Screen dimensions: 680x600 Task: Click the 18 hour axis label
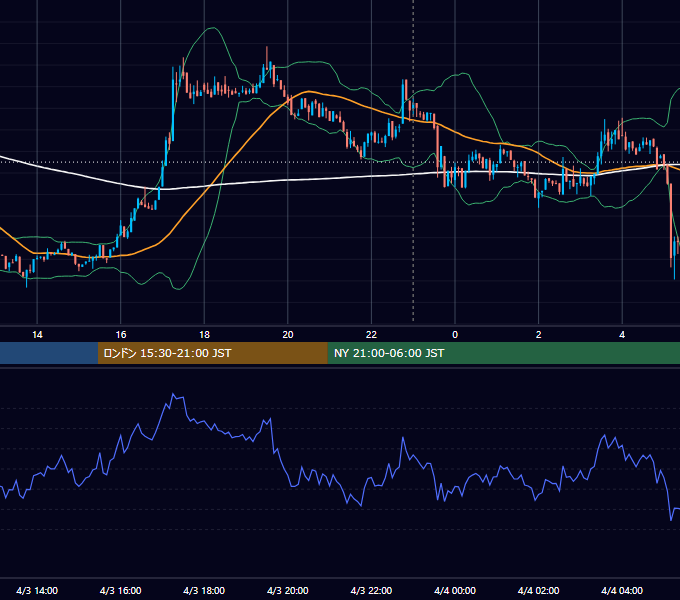click(x=204, y=335)
